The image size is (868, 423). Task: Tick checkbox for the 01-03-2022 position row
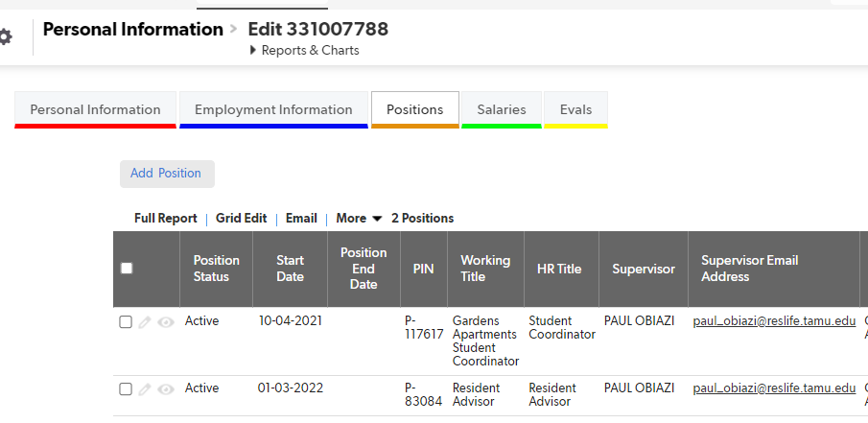coord(126,388)
